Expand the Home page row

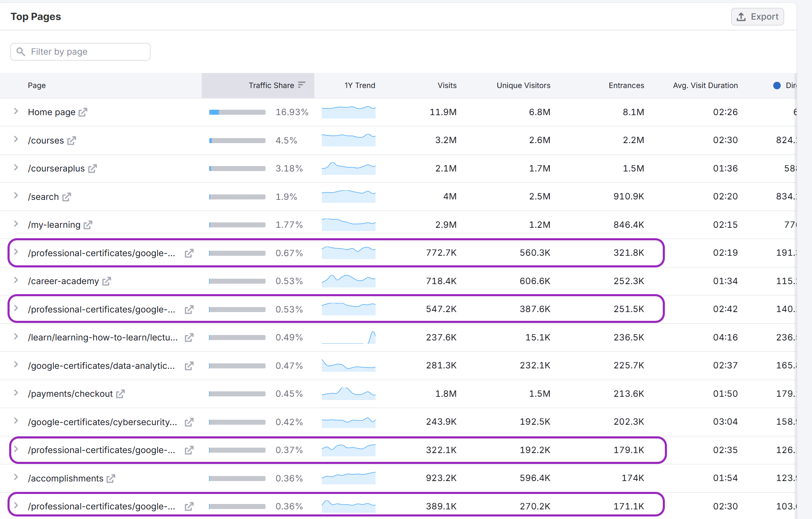pyautogui.click(x=16, y=111)
